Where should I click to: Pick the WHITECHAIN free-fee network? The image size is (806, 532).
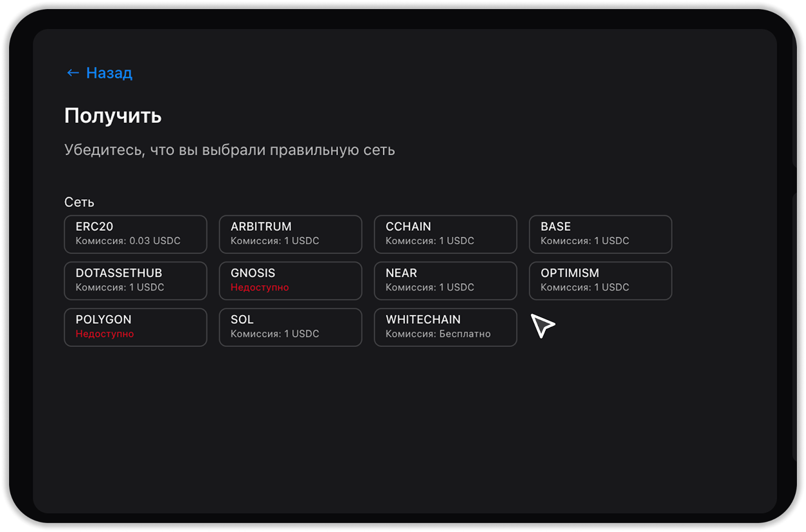pos(445,327)
